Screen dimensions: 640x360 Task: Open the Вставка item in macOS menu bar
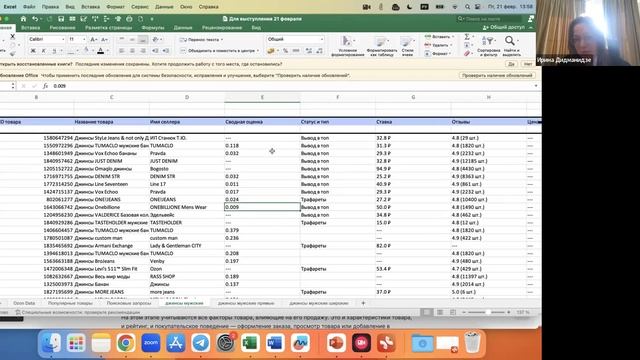pos(90,7)
